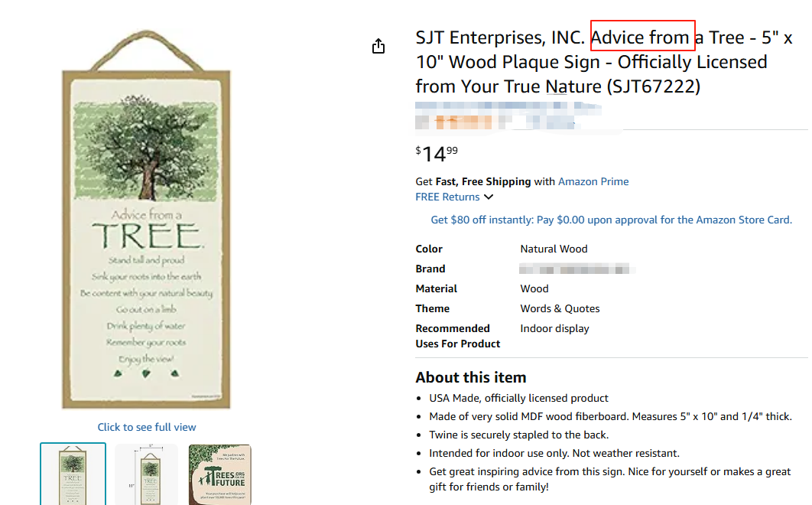Click the $14.99 price
This screenshot has height=505, width=812.
(x=437, y=154)
